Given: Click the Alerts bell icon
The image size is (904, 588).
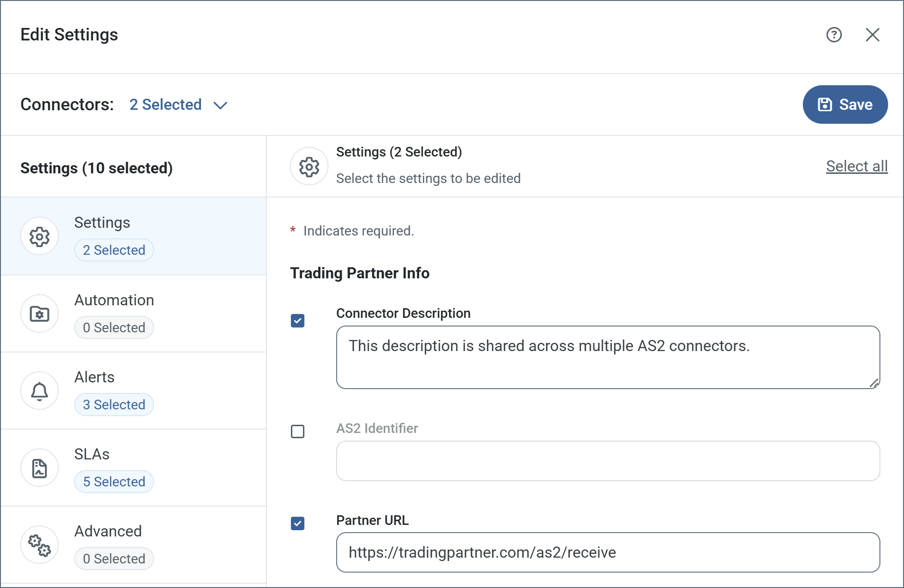Looking at the screenshot, I should tap(39, 391).
